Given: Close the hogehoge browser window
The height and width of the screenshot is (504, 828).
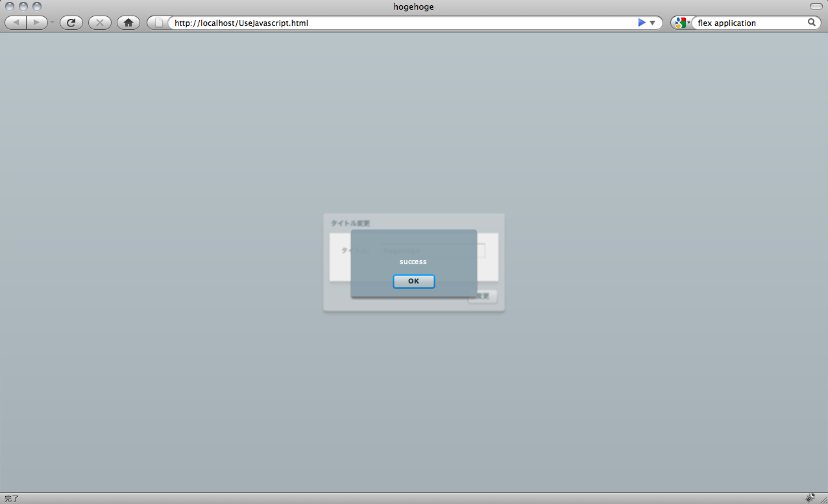Looking at the screenshot, I should [10, 6].
